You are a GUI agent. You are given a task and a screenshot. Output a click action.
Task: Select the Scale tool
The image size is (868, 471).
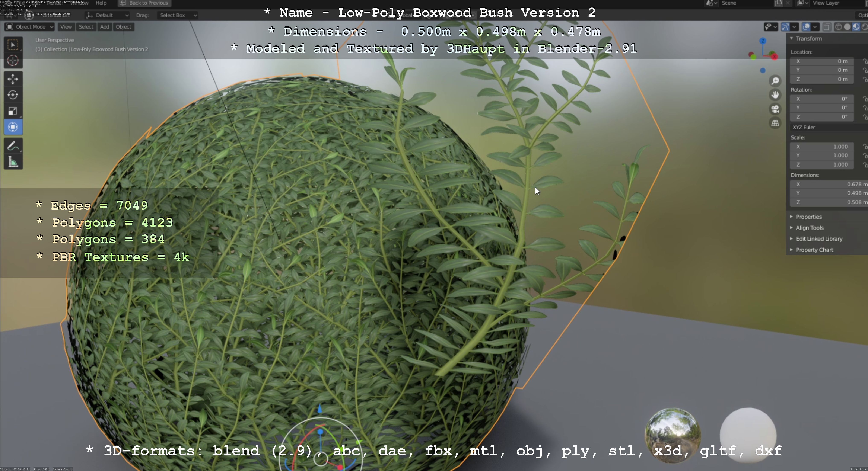click(13, 111)
